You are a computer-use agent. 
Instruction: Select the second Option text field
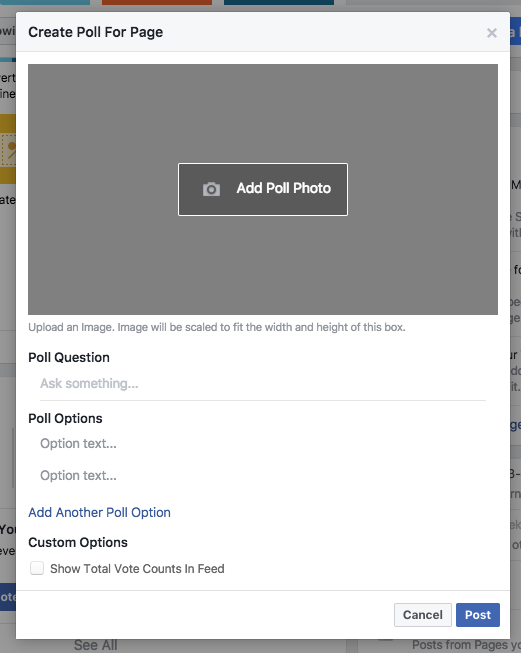point(263,475)
